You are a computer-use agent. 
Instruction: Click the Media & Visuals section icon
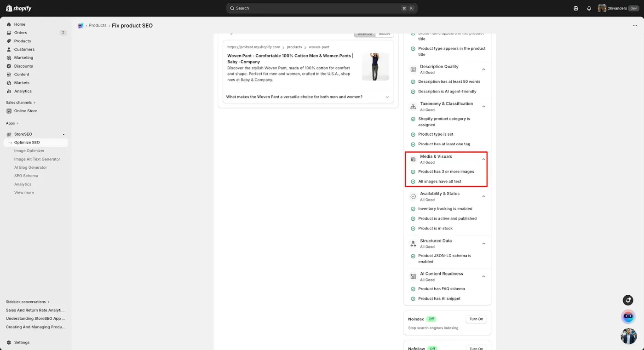point(413,159)
